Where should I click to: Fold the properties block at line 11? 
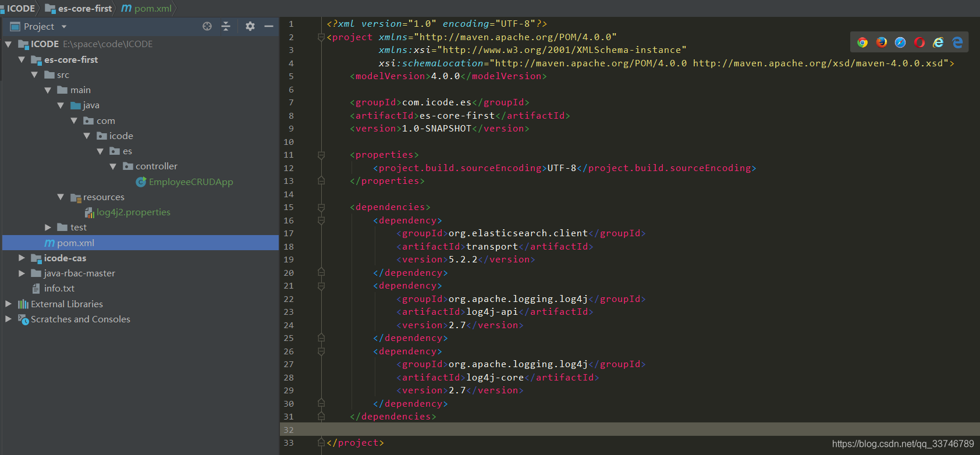click(x=321, y=155)
